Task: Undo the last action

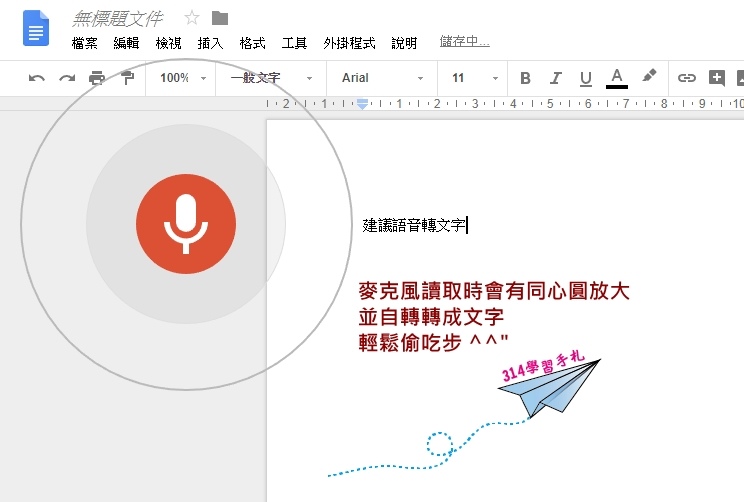Action: [x=37, y=78]
